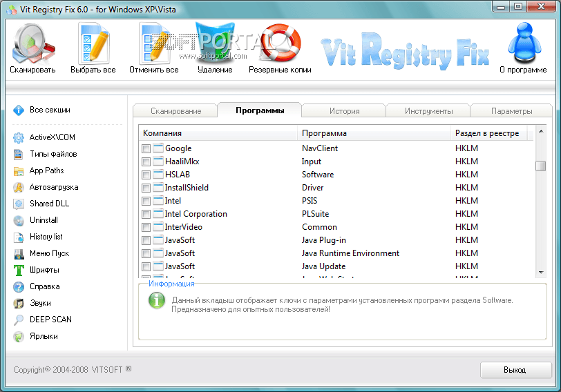Check the HSLAB Software checkbox
The width and height of the screenshot is (561, 392).
tap(146, 175)
